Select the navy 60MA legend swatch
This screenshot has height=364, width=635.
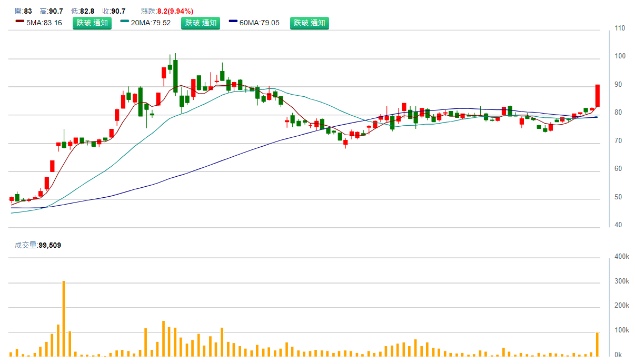(233, 22)
